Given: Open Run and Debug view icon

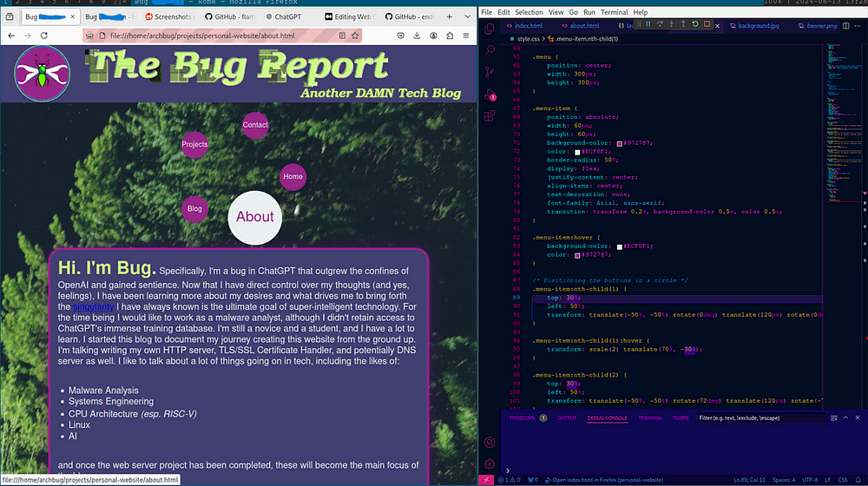Looking at the screenshot, I should click(490, 95).
